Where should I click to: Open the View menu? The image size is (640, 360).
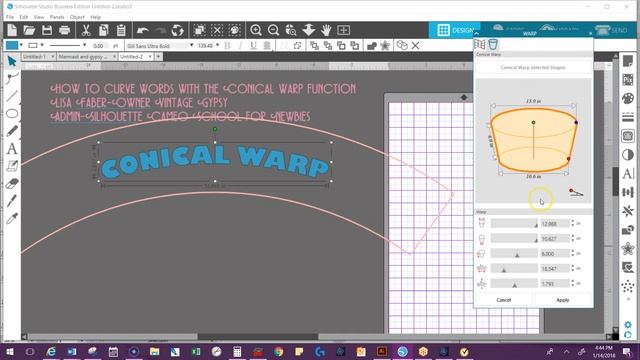tap(39, 17)
